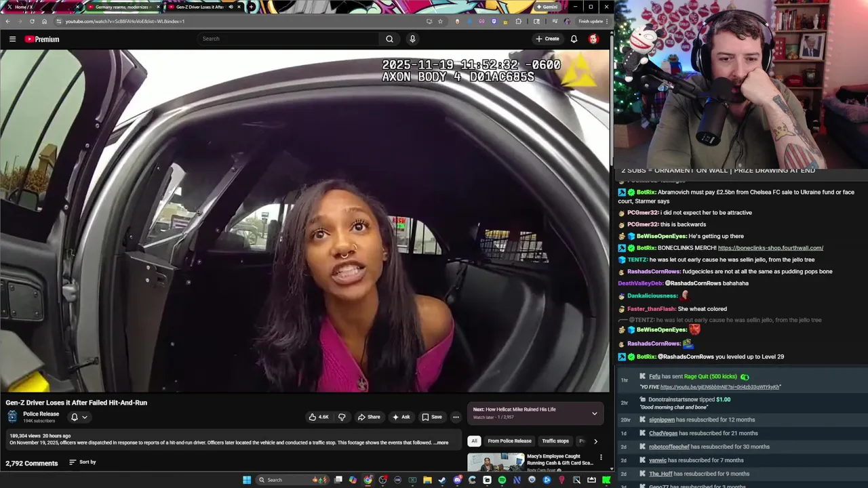Go to the browser home page icon
Image resolution: width=868 pixels, height=488 pixels.
pyautogui.click(x=44, y=21)
